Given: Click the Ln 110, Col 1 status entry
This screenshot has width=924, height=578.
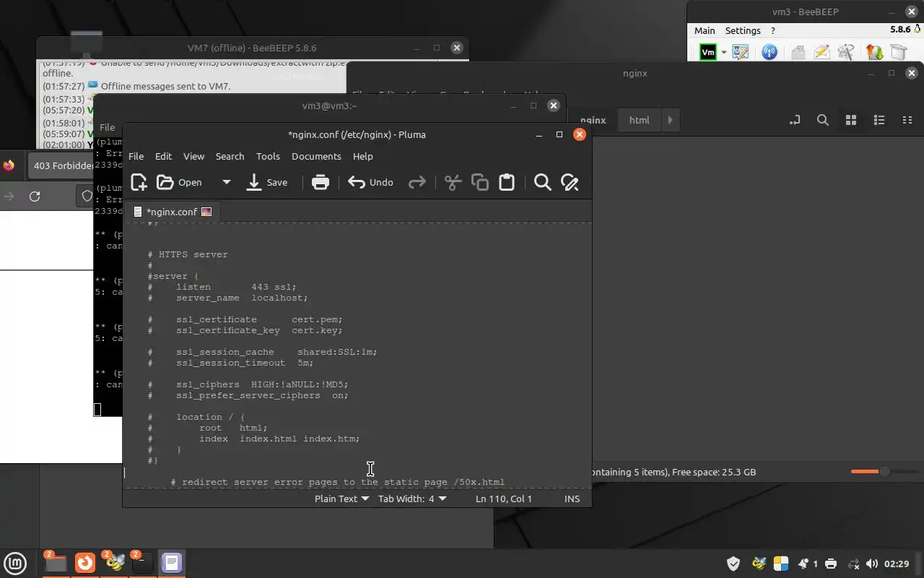Looking at the screenshot, I should tap(503, 499).
